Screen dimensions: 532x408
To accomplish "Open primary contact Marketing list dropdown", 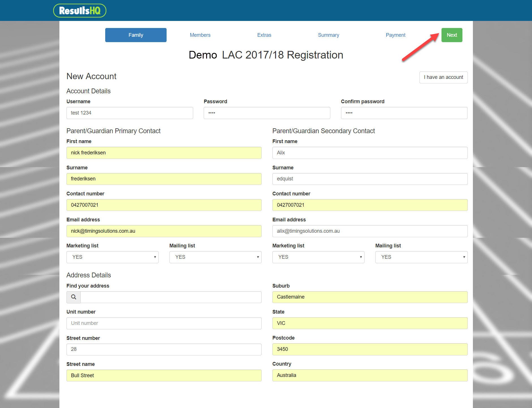I will 113,257.
